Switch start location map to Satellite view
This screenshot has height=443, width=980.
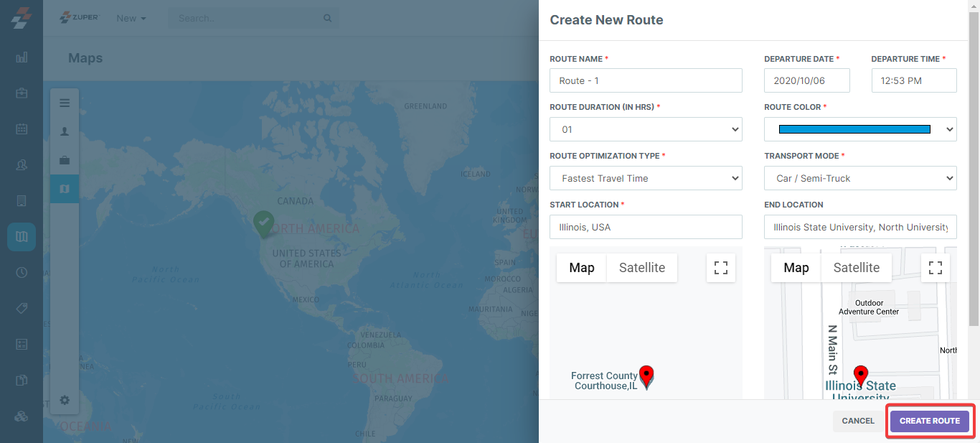(642, 268)
